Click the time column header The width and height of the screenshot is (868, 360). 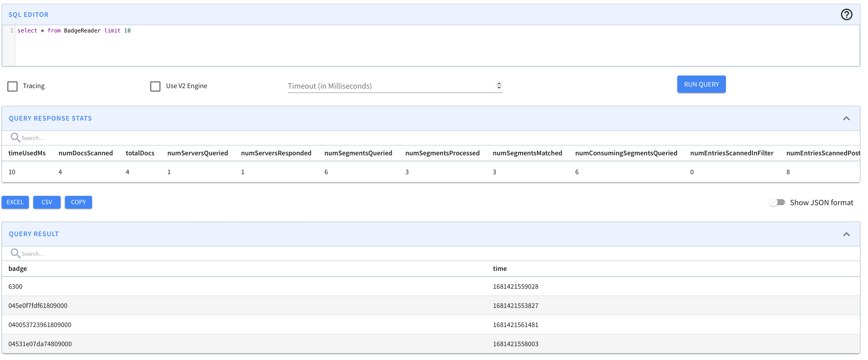click(500, 269)
